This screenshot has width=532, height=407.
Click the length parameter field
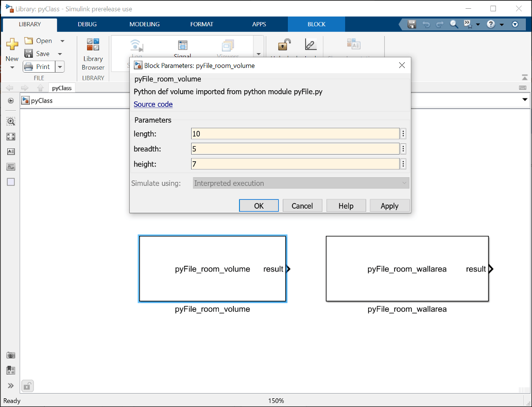click(x=295, y=134)
